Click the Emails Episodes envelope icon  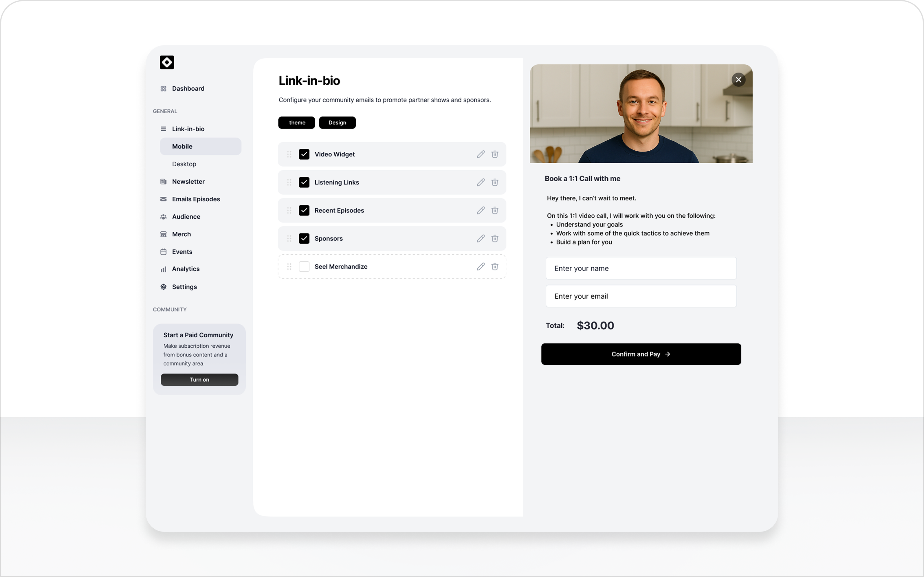pyautogui.click(x=163, y=199)
